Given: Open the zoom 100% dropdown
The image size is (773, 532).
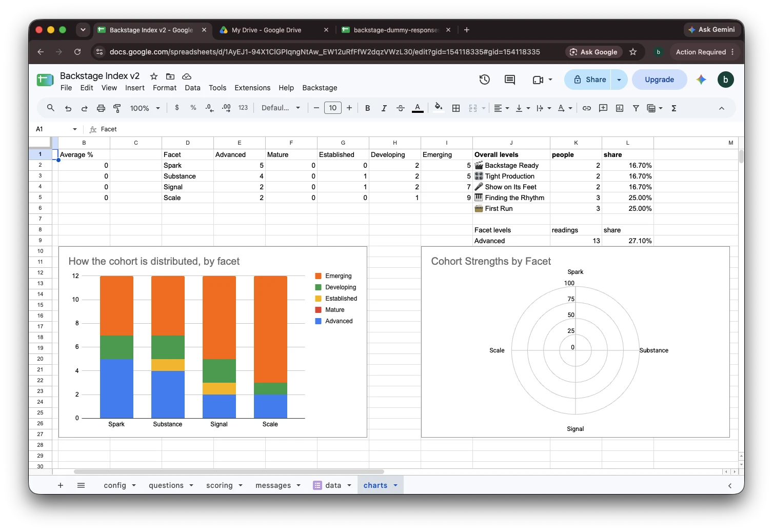Looking at the screenshot, I should pos(145,108).
